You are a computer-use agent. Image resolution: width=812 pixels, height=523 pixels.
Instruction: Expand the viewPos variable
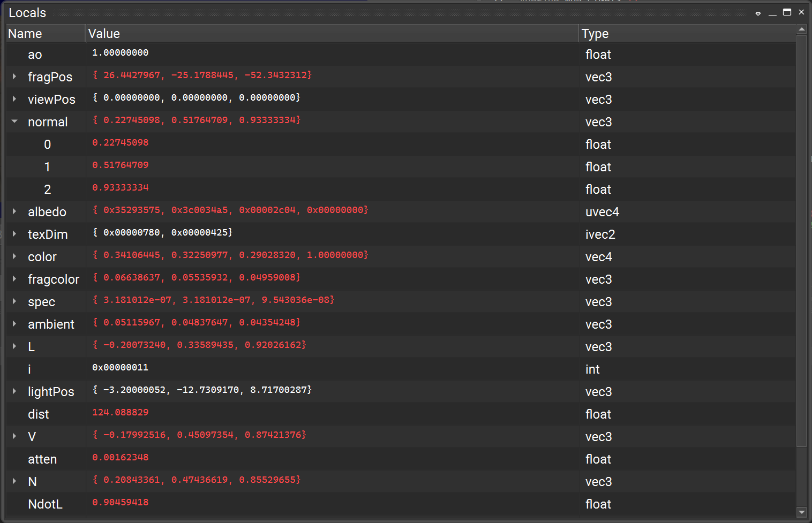tap(14, 99)
